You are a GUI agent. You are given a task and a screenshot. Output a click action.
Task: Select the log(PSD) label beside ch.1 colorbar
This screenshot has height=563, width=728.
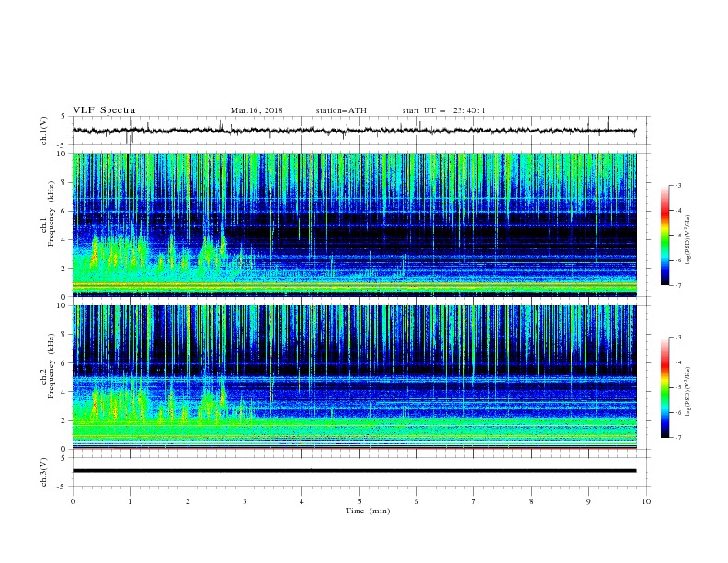688,240
